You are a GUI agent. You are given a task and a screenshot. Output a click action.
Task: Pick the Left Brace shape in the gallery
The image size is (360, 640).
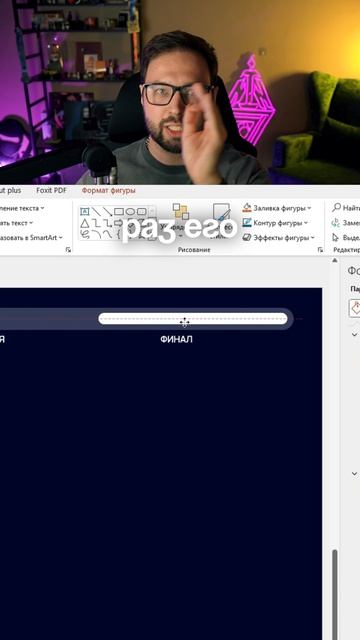(x=119, y=234)
